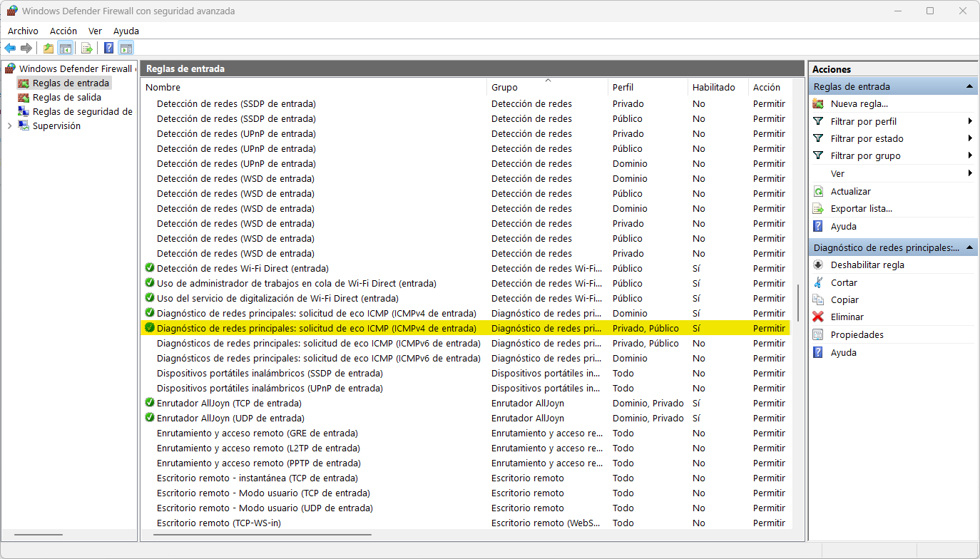980x559 pixels.
Task: Disable selected rule via Deshabilitar regla
Action: pos(867,265)
